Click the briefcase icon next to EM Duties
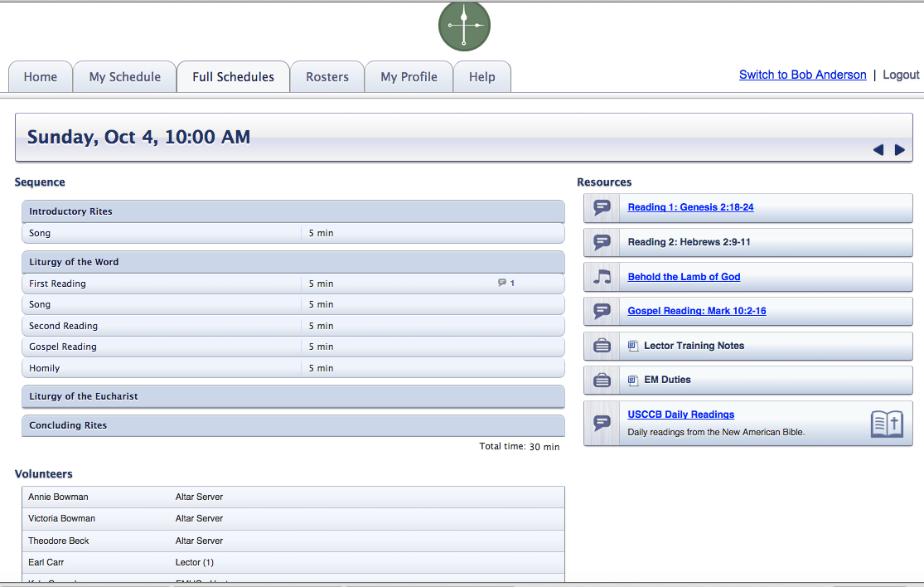The height and width of the screenshot is (587, 924). pyautogui.click(x=602, y=381)
